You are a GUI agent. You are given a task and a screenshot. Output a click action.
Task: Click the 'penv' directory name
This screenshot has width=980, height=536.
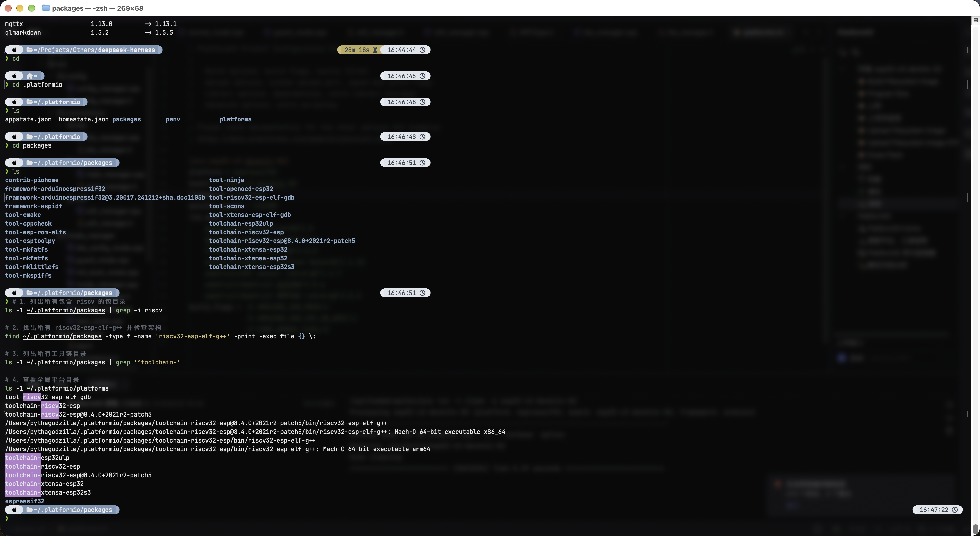pyautogui.click(x=173, y=119)
